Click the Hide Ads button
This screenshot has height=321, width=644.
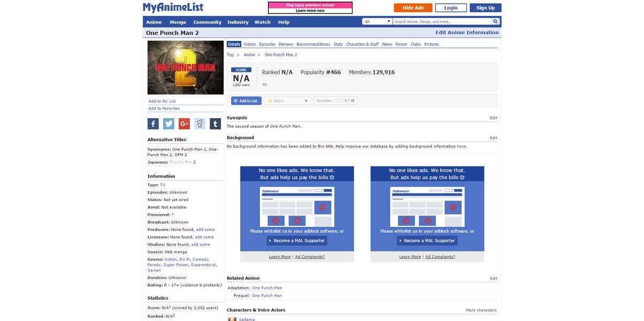coord(413,7)
